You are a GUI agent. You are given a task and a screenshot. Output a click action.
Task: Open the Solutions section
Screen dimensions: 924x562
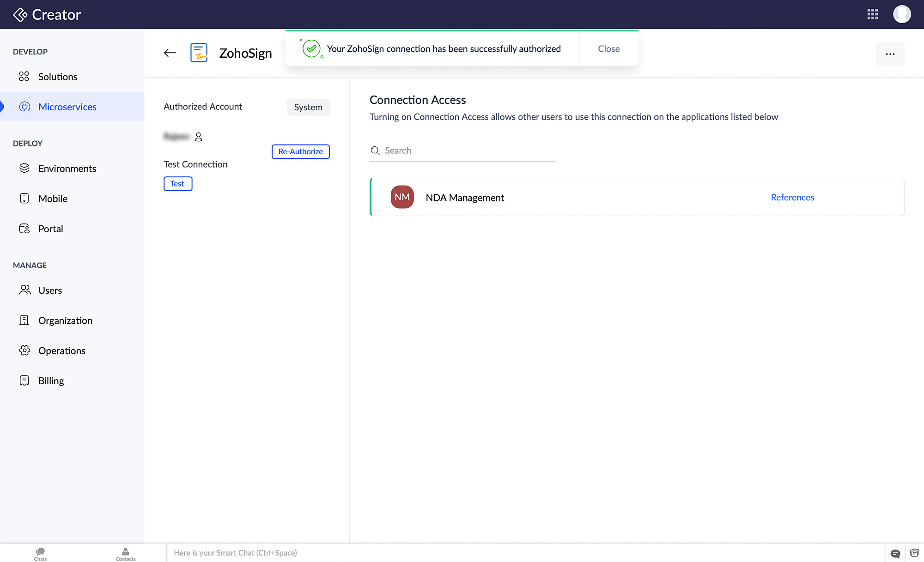[58, 77]
